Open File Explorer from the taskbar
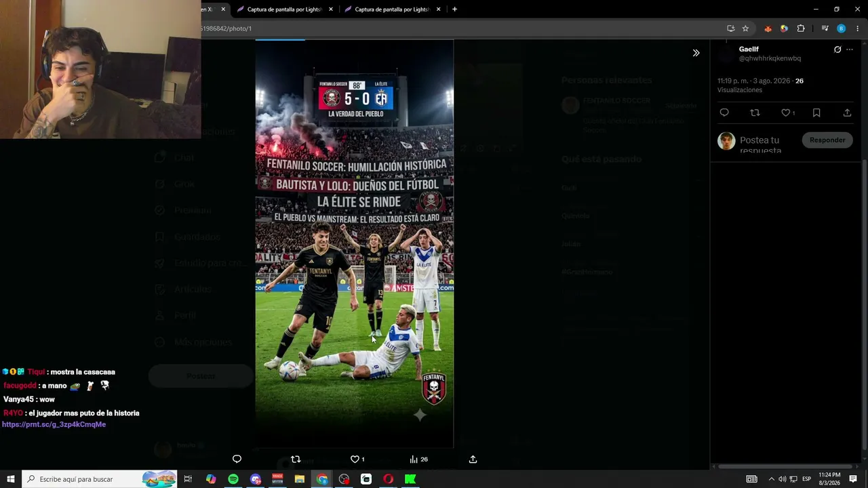The image size is (868, 488). [300, 479]
